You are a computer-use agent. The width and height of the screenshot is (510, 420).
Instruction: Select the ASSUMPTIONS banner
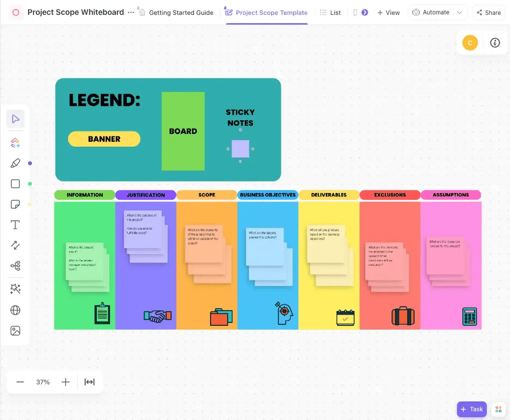[451, 195]
